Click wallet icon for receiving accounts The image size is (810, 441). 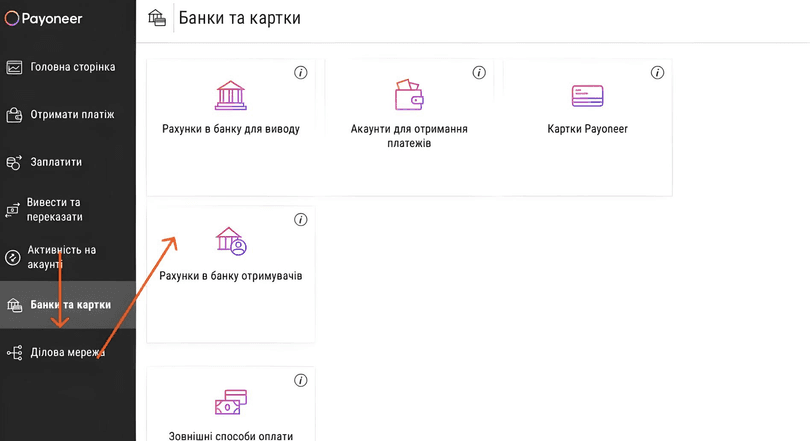click(409, 95)
